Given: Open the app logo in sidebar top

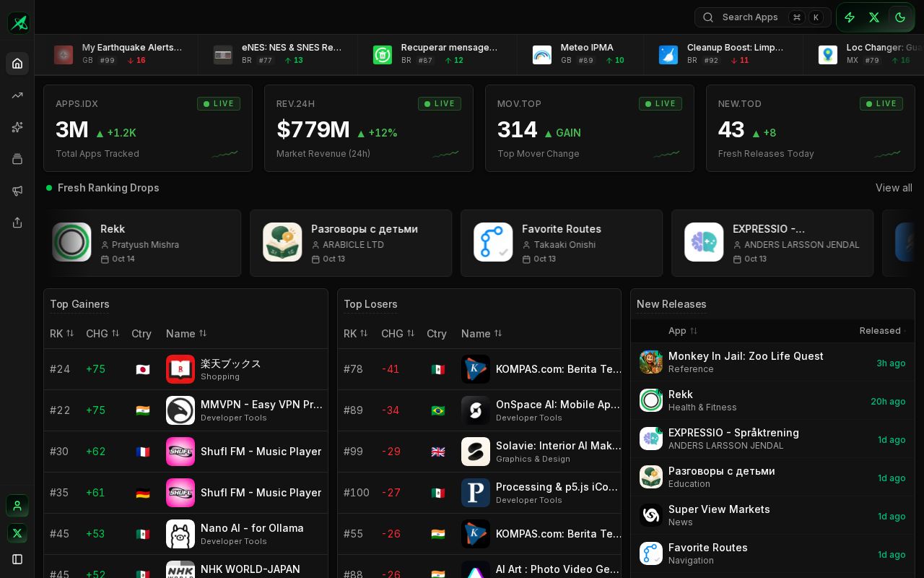Looking at the screenshot, I should tap(19, 22).
